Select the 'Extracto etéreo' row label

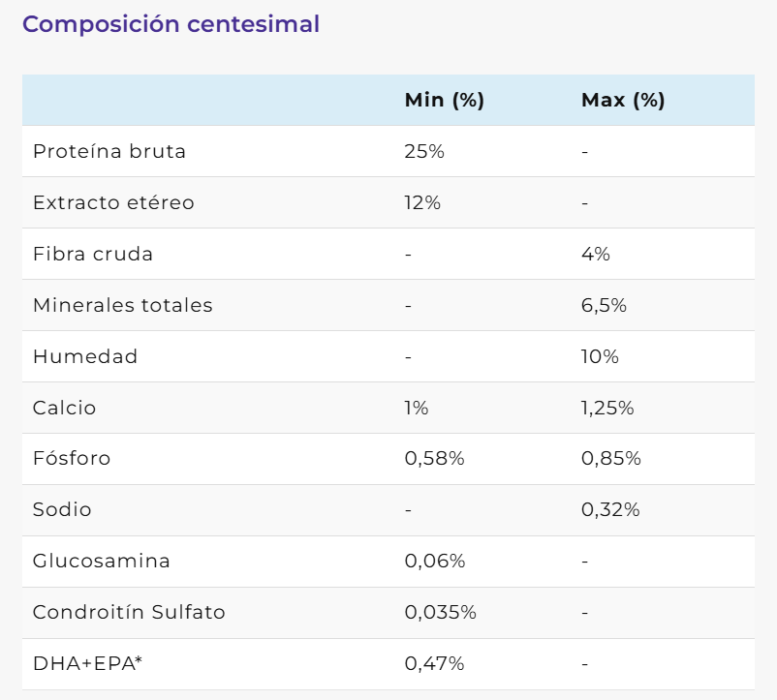(x=113, y=203)
